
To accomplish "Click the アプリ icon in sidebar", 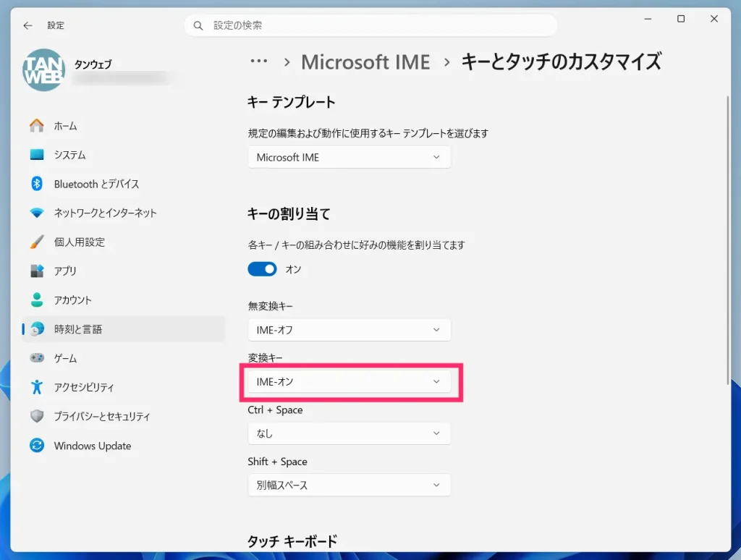I will coord(37,271).
